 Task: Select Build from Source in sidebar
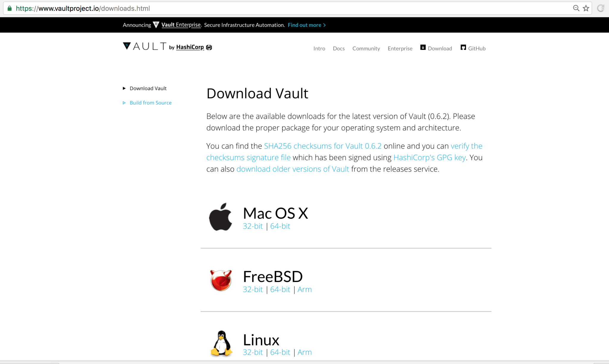(x=150, y=103)
